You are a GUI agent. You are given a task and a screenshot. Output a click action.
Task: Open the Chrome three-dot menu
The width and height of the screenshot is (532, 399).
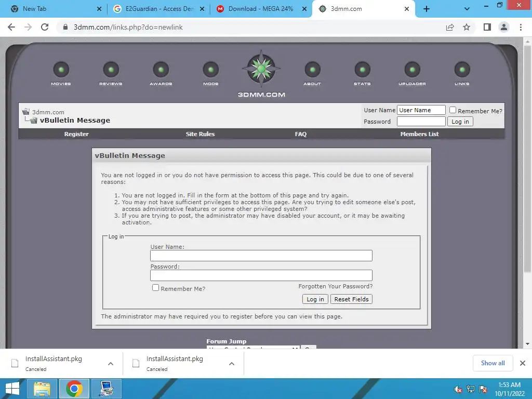[521, 27]
